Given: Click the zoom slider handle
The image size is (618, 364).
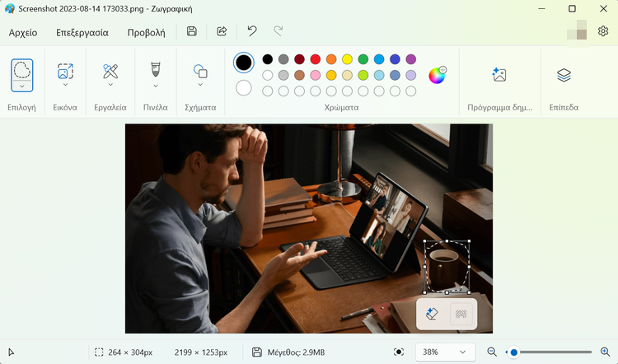Looking at the screenshot, I should 513,352.
